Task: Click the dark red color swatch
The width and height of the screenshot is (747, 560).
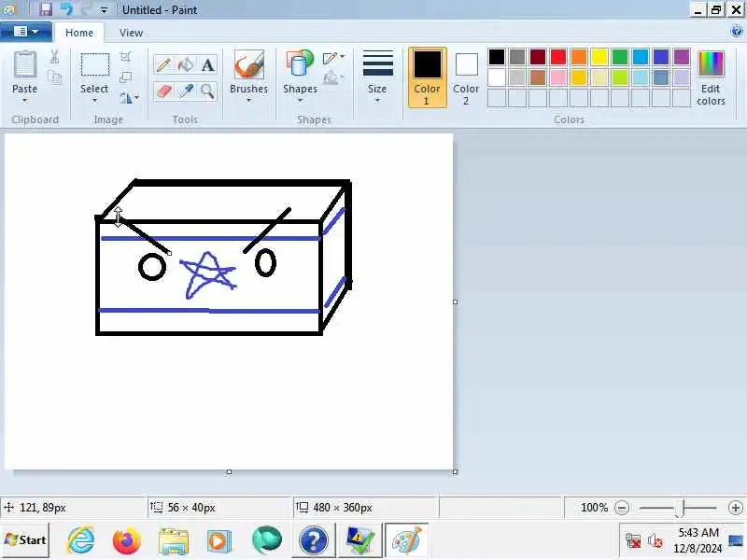Action: 538,57
